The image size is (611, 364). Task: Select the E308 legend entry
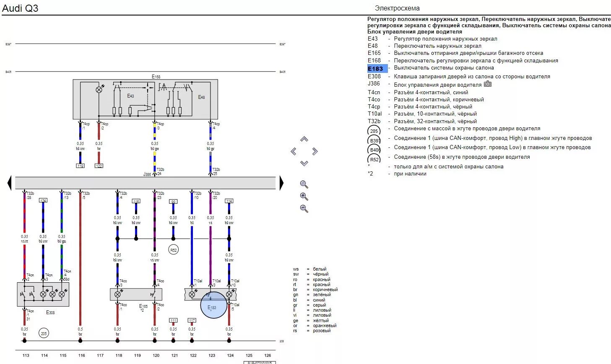[459, 77]
